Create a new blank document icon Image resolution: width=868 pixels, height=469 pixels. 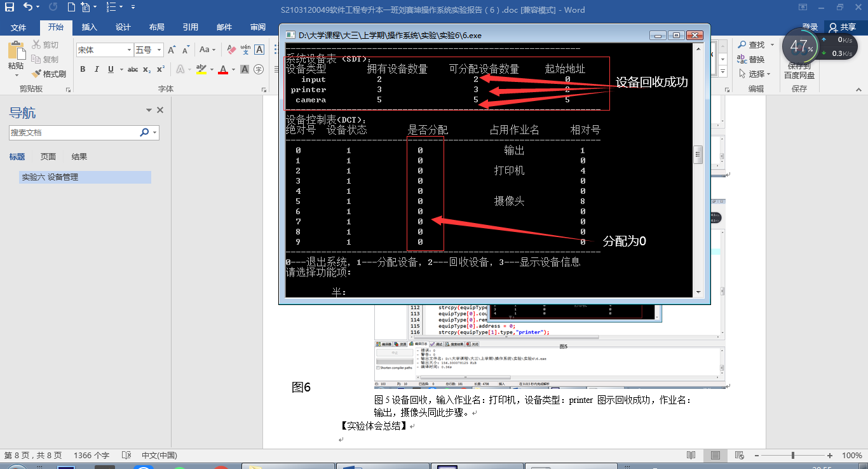pyautogui.click(x=71, y=8)
